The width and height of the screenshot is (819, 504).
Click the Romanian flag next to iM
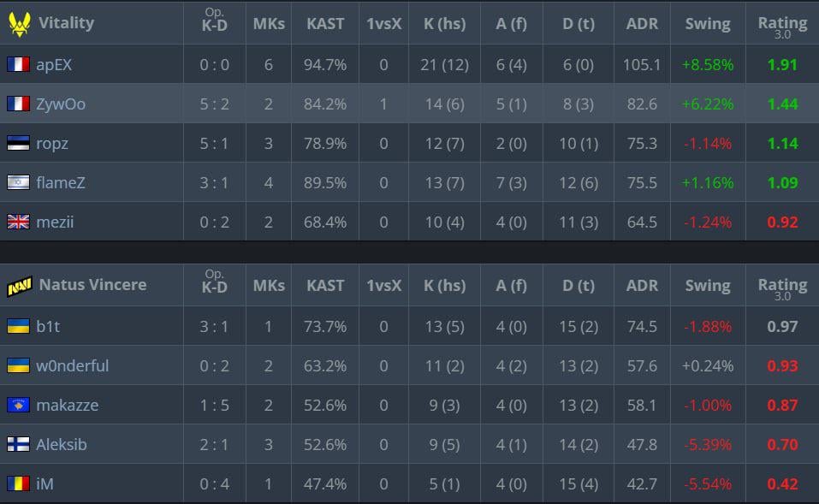[x=18, y=484]
